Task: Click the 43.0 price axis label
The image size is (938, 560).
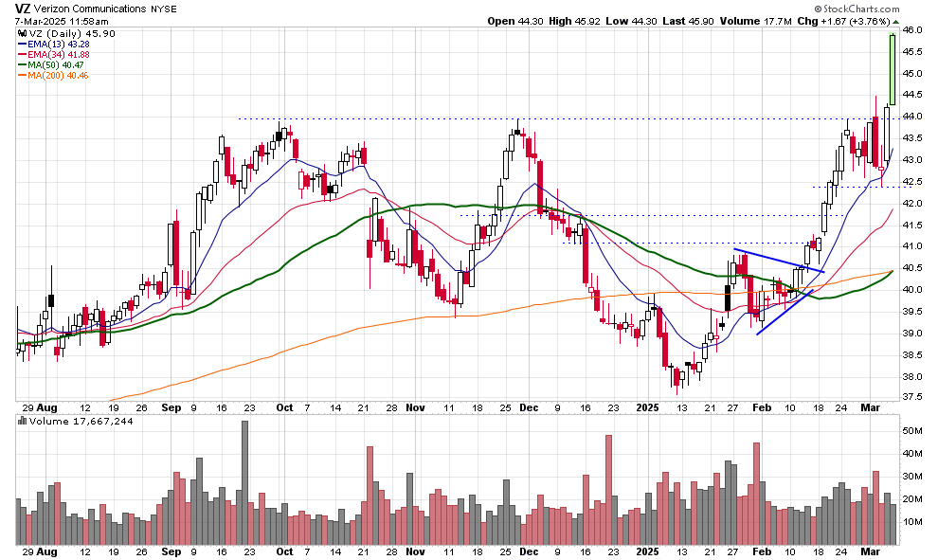Action: click(912, 160)
